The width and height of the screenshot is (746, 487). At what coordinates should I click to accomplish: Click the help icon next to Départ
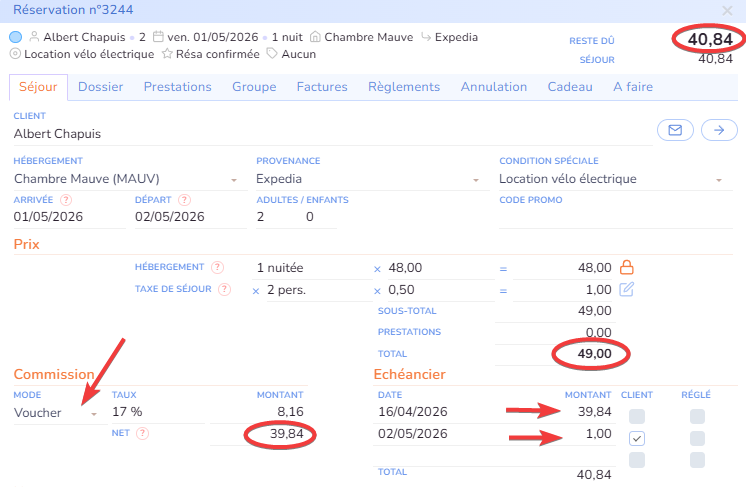coord(183,200)
